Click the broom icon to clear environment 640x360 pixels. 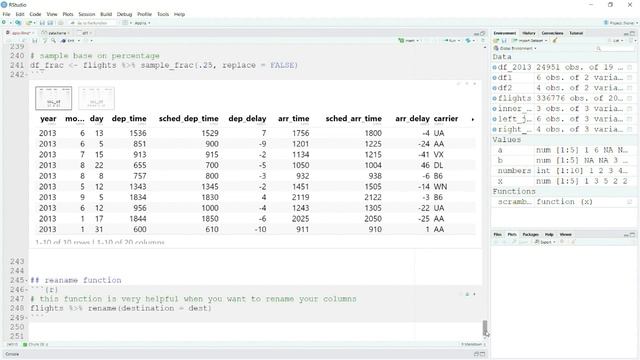pyautogui.click(x=555, y=41)
